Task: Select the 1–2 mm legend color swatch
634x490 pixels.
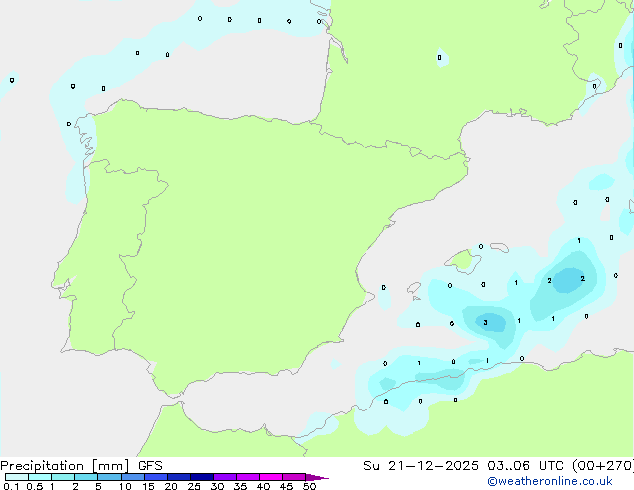Action: tap(63, 478)
